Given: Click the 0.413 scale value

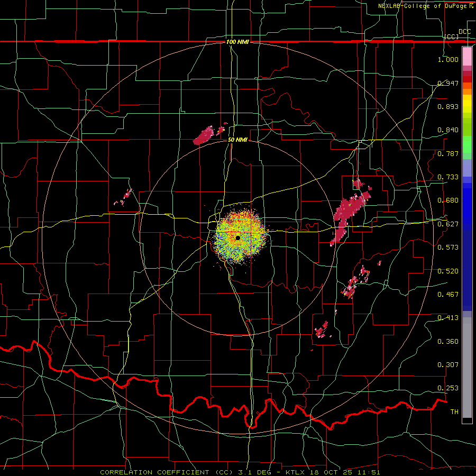Looking at the screenshot, I should pyautogui.click(x=448, y=317).
